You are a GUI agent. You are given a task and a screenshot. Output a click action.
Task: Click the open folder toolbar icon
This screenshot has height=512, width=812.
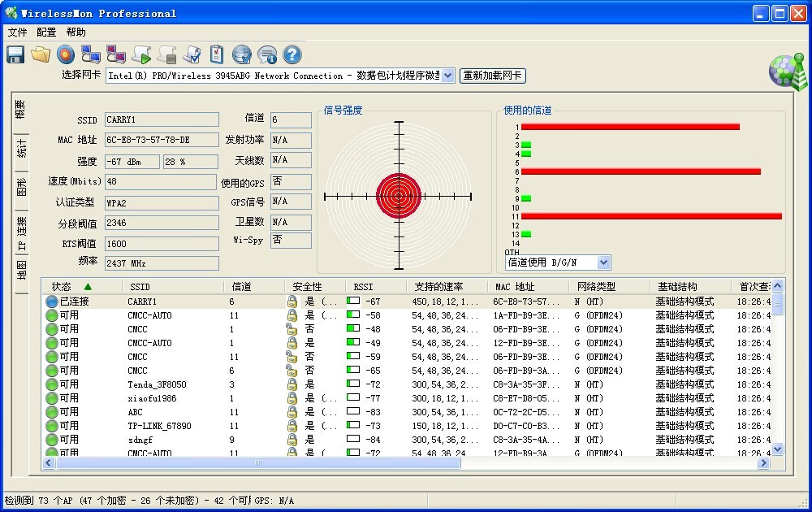click(x=41, y=54)
